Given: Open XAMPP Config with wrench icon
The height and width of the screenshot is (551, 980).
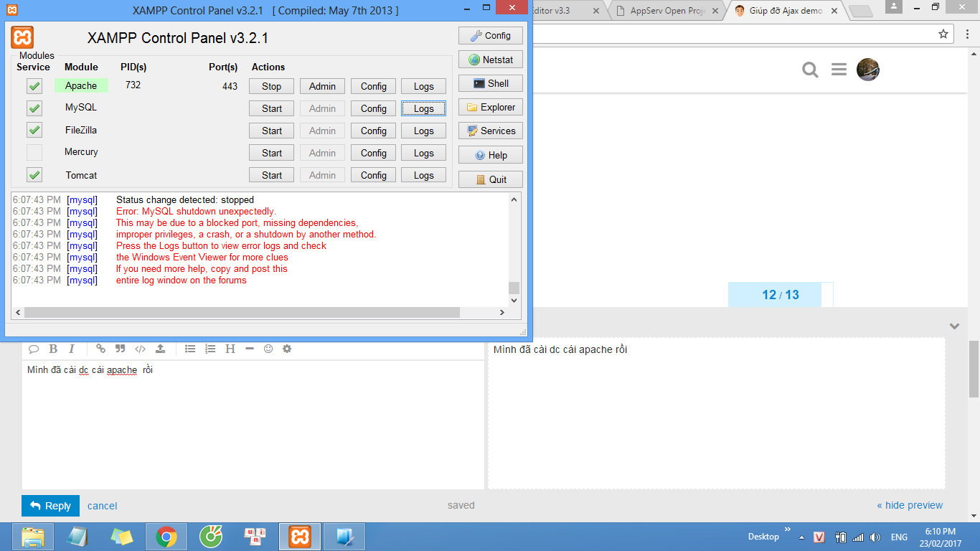Looking at the screenshot, I should 491,35.
